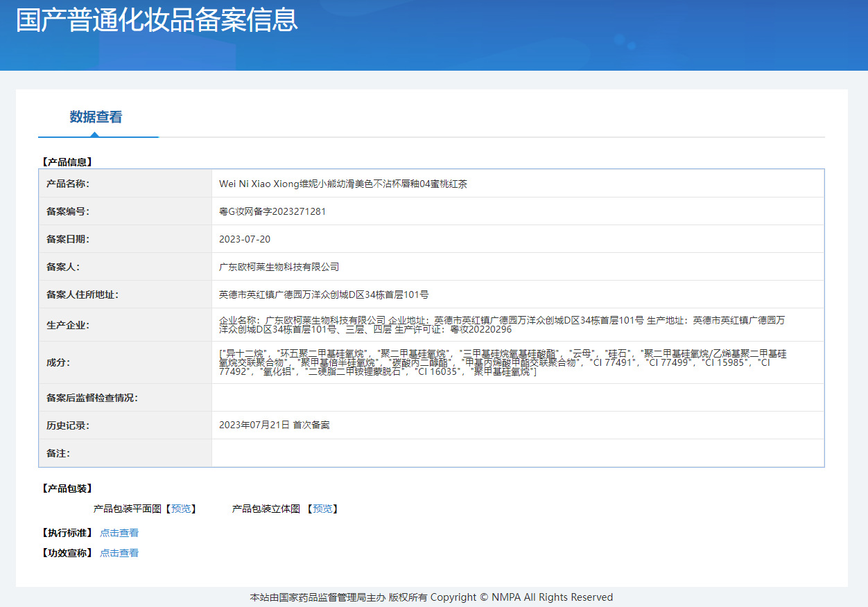The width and height of the screenshot is (868, 607).
Task: Select the 生产企业 details text
Action: pyautogui.click(x=503, y=324)
